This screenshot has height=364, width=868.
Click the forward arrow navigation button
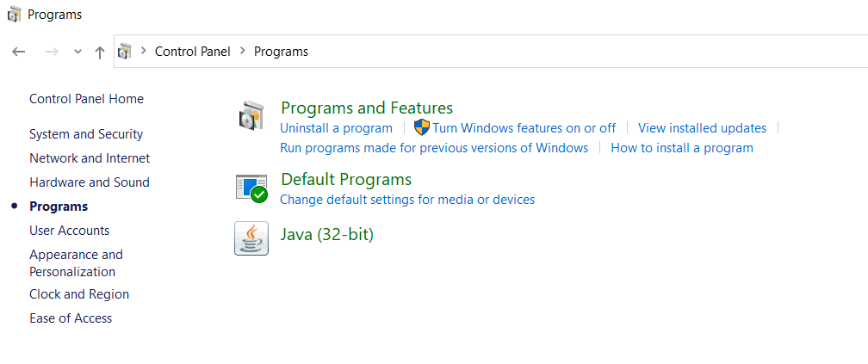pos(51,52)
